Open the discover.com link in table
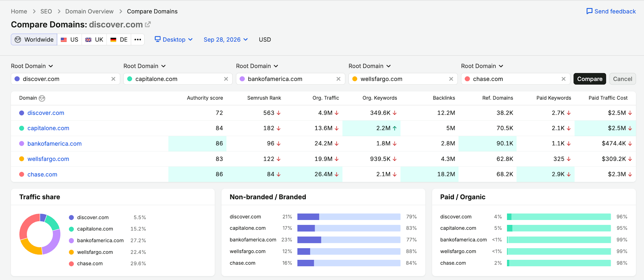The height and width of the screenshot is (280, 644). [46, 113]
